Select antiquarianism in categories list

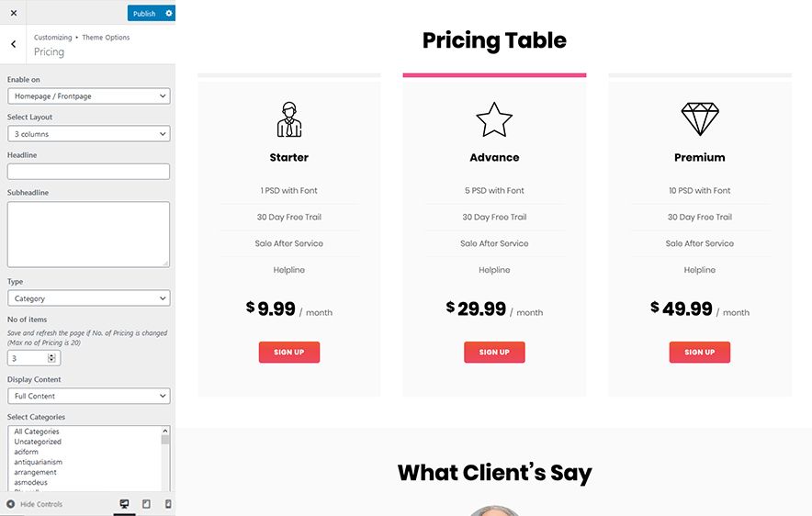pos(39,462)
